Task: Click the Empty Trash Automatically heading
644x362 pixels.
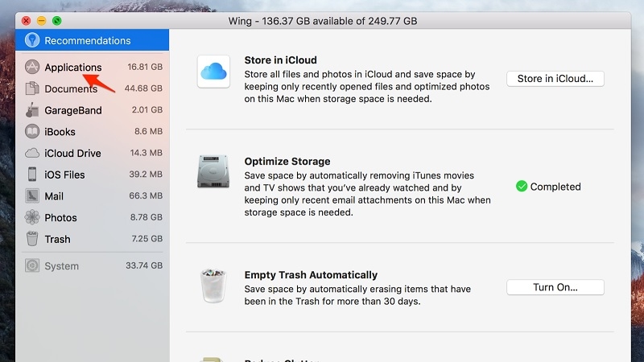Action: (311, 274)
